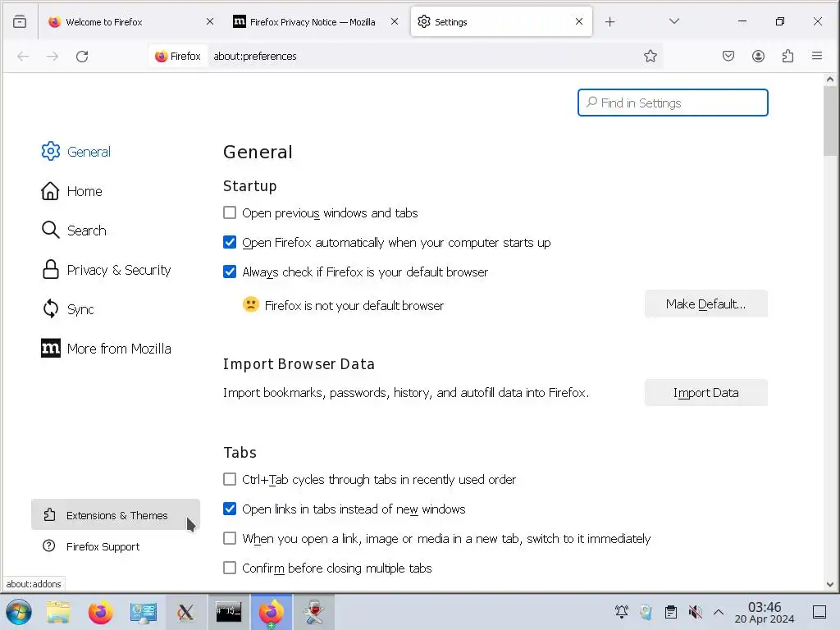This screenshot has height=630, width=840.
Task: Open the notification center icon
Action: [819, 612]
